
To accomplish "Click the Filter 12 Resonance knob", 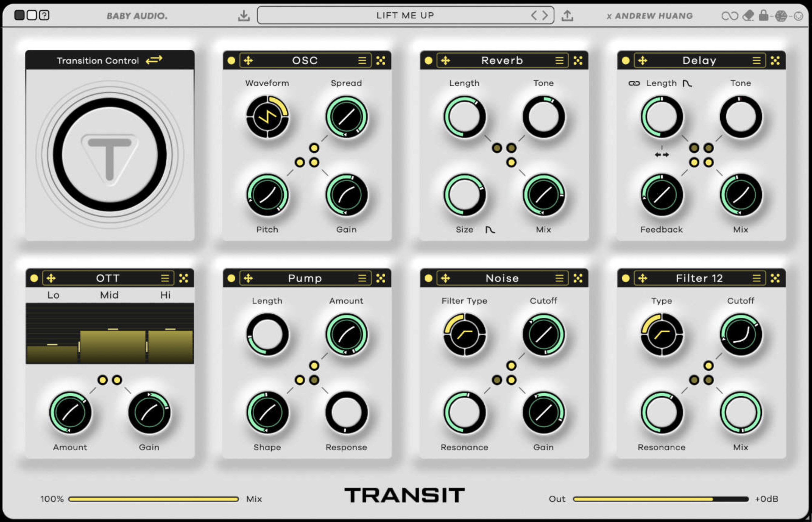I will 662,413.
